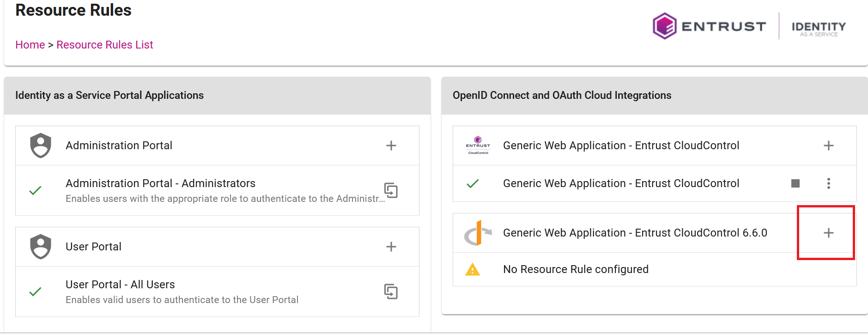Click the Entrust CloudControl app logo

point(478,146)
